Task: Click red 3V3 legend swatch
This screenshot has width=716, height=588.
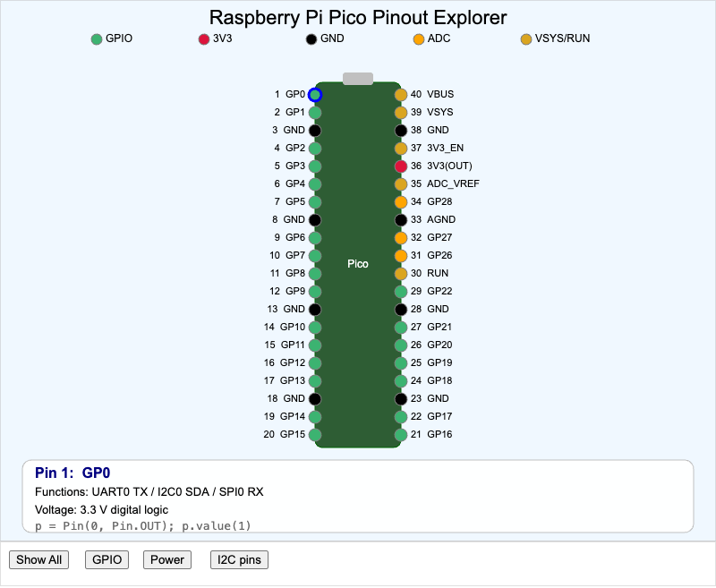Action: point(204,39)
